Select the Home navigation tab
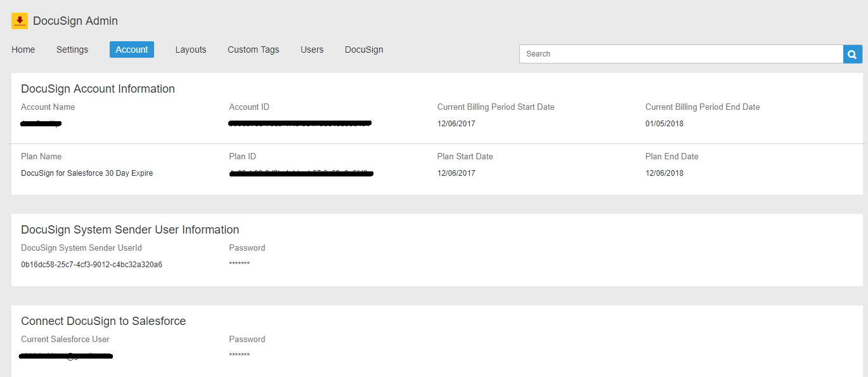868x377 pixels. [23, 50]
